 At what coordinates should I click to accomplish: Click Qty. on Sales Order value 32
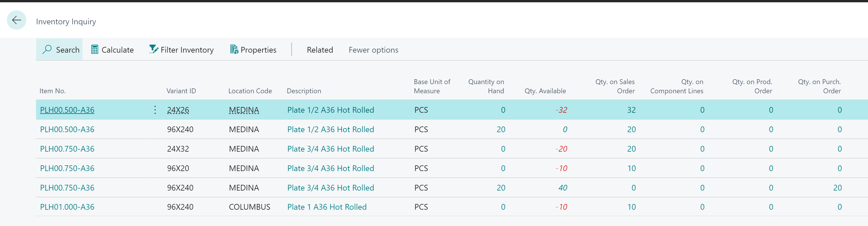(631, 110)
